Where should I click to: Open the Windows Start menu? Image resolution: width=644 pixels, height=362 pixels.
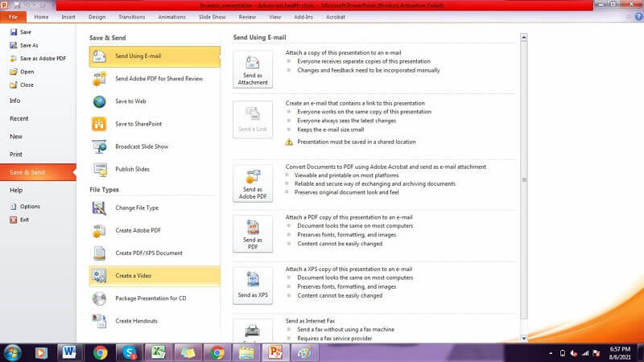pyautogui.click(x=12, y=353)
